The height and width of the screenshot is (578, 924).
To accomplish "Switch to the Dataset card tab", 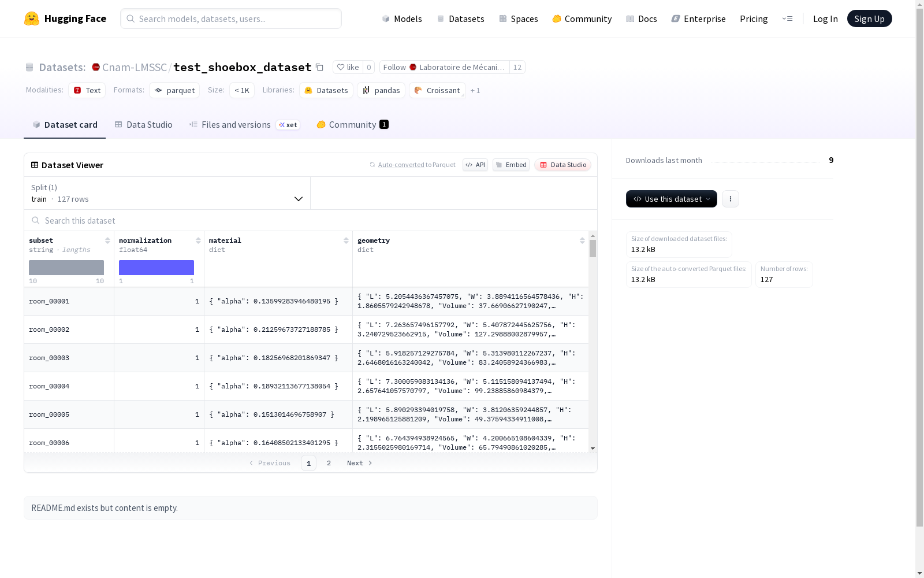I will (65, 125).
